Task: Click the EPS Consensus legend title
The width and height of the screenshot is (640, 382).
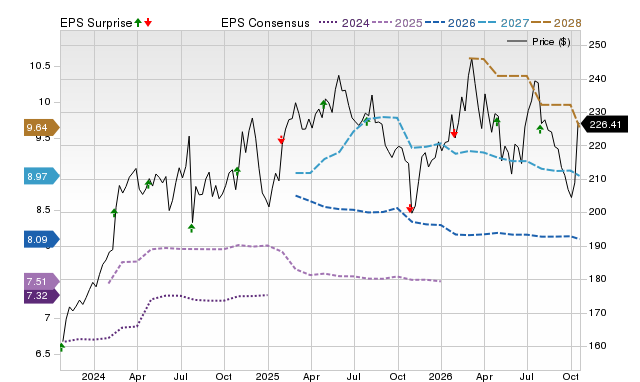Action: click(x=265, y=23)
